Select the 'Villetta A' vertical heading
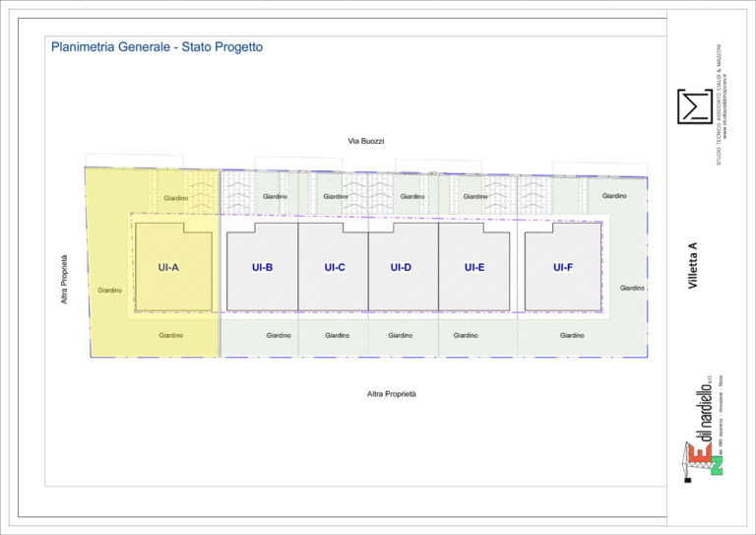 click(x=692, y=266)
